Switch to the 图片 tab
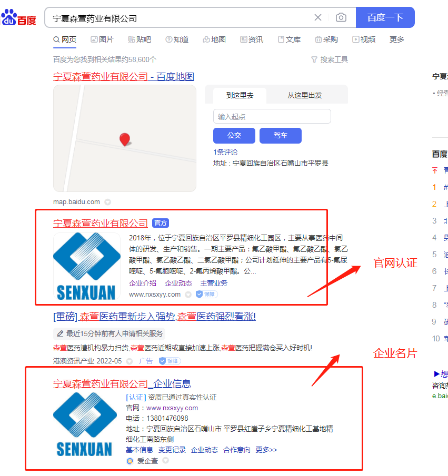Screen dimensions: 448x476 [102, 39]
